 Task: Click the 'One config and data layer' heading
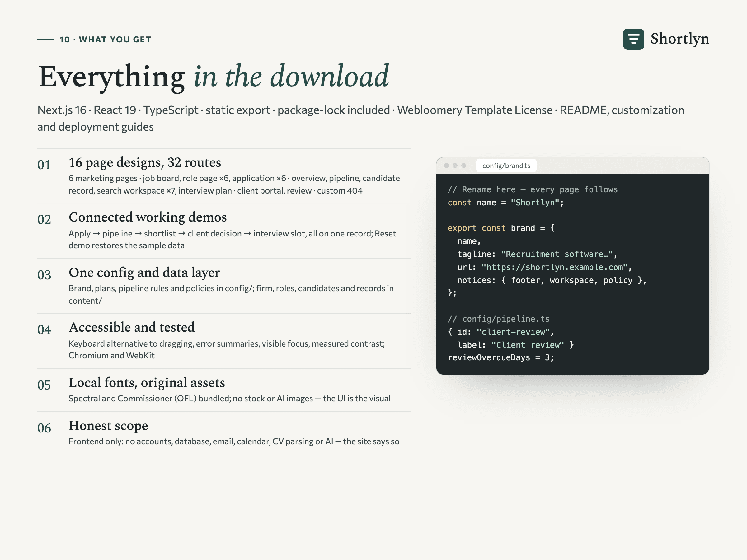(144, 273)
